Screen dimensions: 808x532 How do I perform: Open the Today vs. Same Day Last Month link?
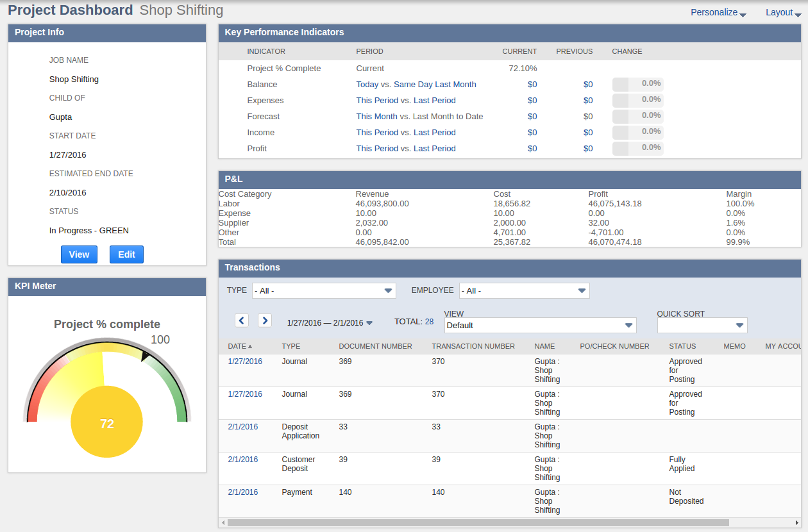pyautogui.click(x=416, y=84)
